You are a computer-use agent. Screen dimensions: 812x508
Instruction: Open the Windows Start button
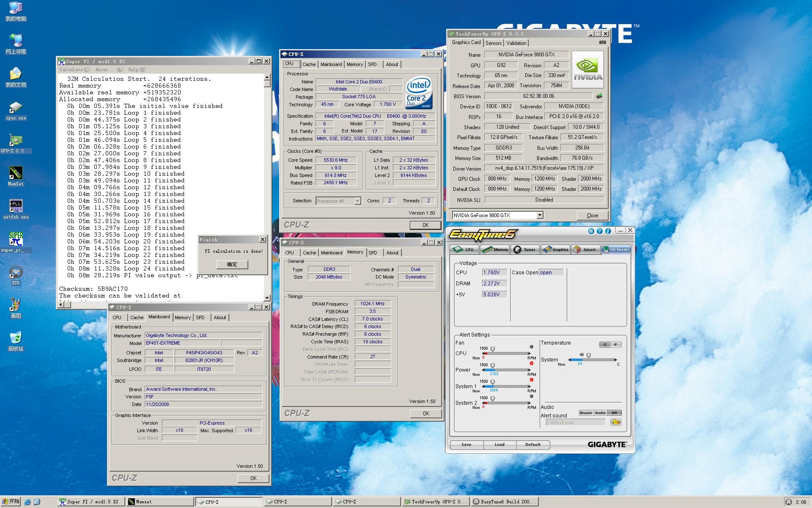point(11,502)
